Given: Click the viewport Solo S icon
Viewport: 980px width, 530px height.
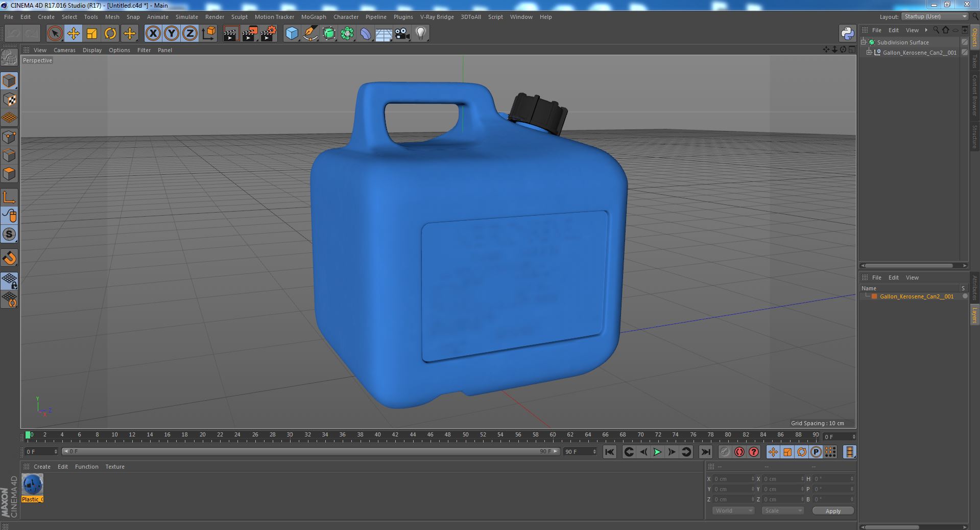Looking at the screenshot, I should pos(9,234).
